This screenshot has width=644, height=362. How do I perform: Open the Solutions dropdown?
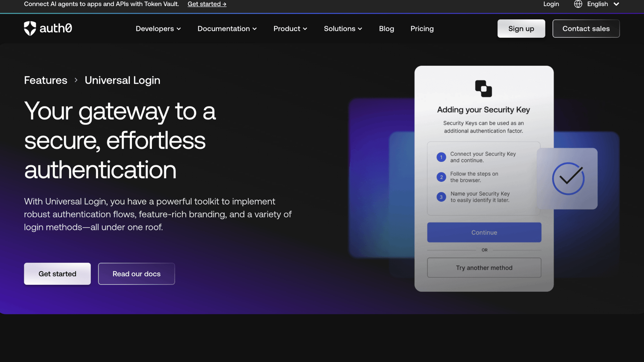(x=343, y=29)
